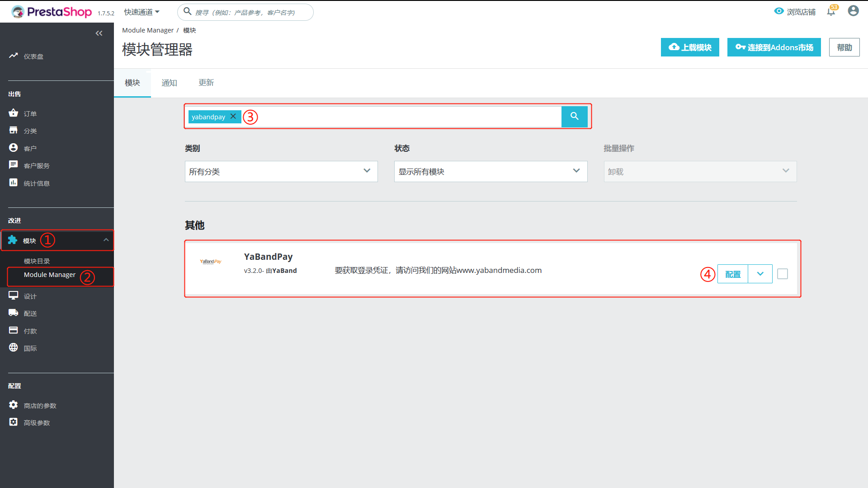Click the 配置 configure button for YaBandPay
868x488 pixels.
pyautogui.click(x=732, y=274)
